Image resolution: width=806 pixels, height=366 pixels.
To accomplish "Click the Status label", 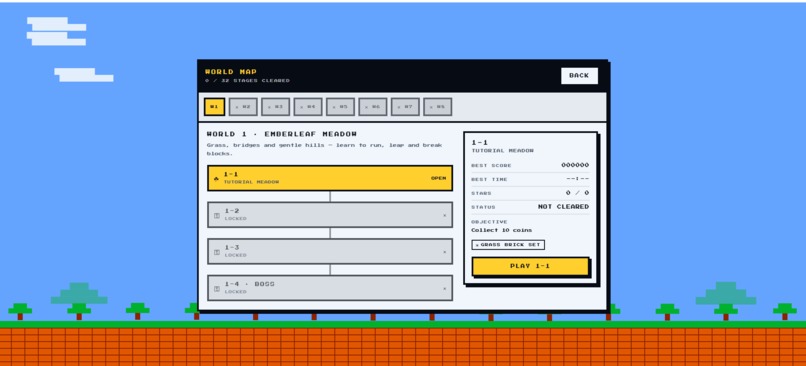I will [x=483, y=207].
